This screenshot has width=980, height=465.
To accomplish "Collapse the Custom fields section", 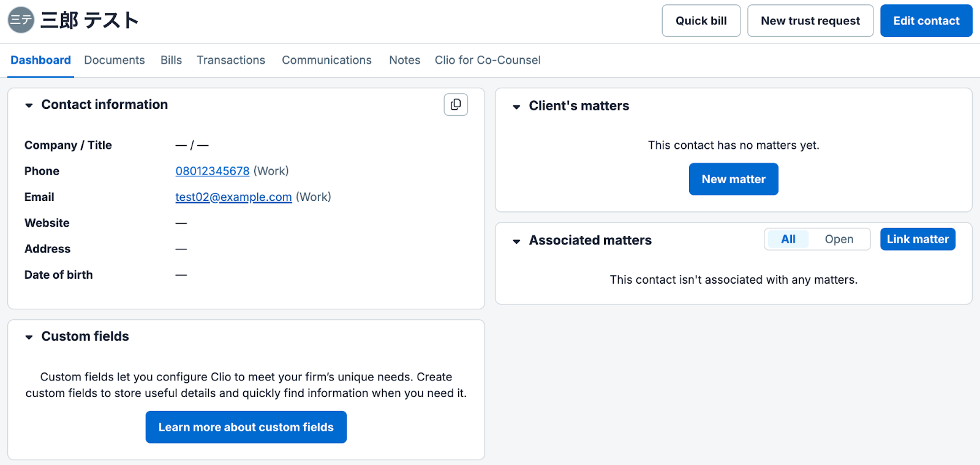I will click(29, 337).
